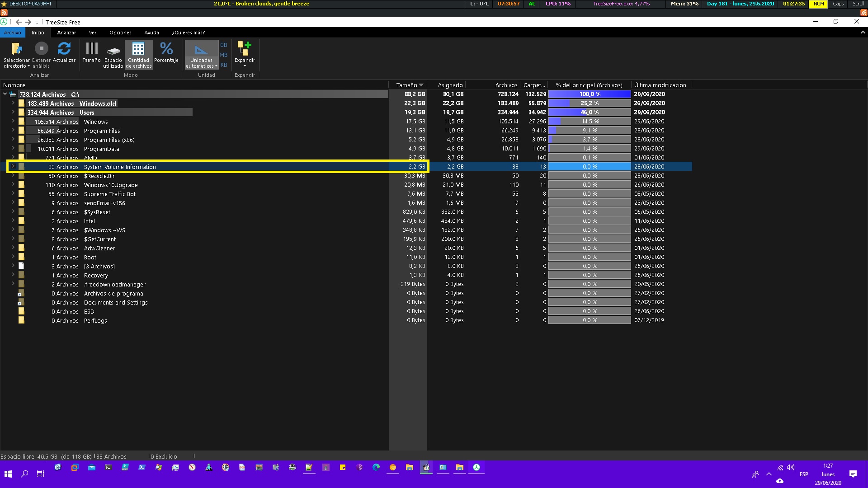The height and width of the screenshot is (488, 868).
Task: Click the 30,3 MB size of $Recycle.Bin
Action: click(x=415, y=176)
